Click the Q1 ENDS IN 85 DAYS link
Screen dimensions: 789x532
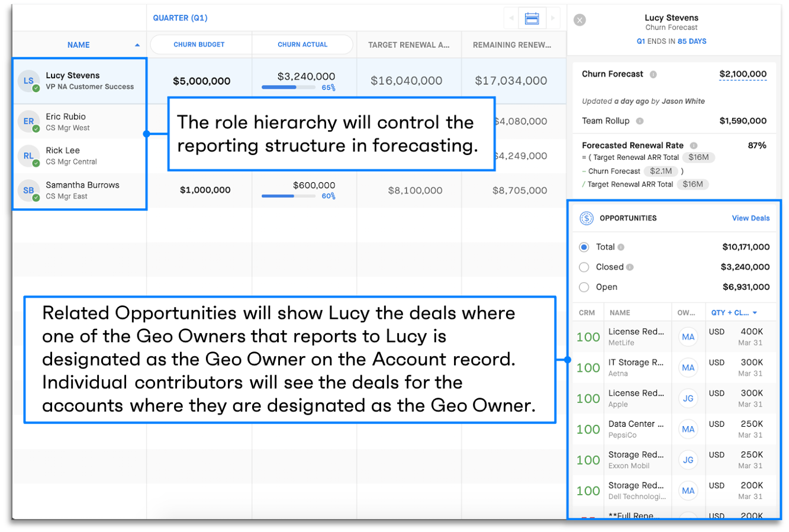671,41
